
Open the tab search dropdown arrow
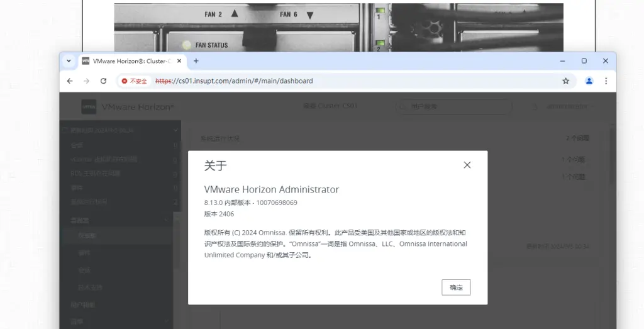point(69,61)
